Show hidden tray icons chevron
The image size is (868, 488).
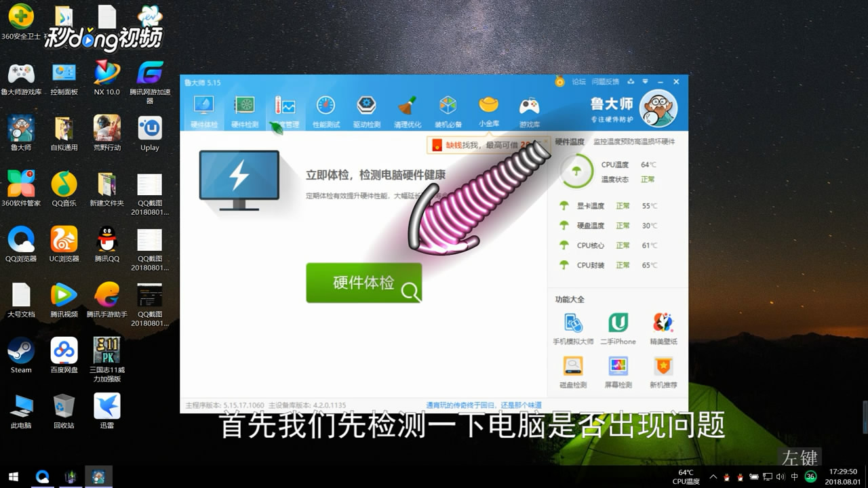point(711,476)
